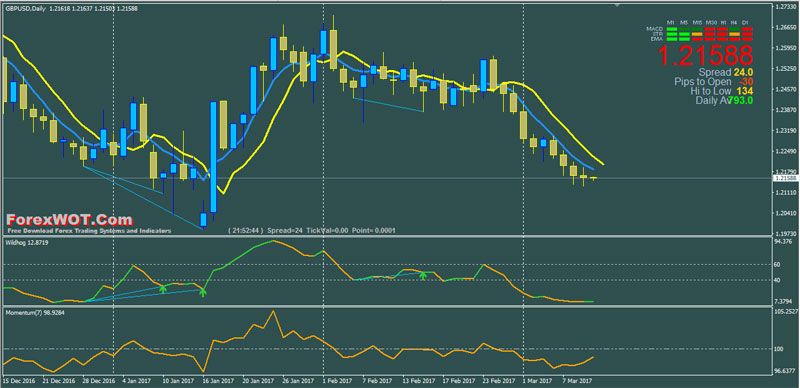Click the 15 Dec 2016 date label
Screen dimensions: 800x388
(x=19, y=381)
